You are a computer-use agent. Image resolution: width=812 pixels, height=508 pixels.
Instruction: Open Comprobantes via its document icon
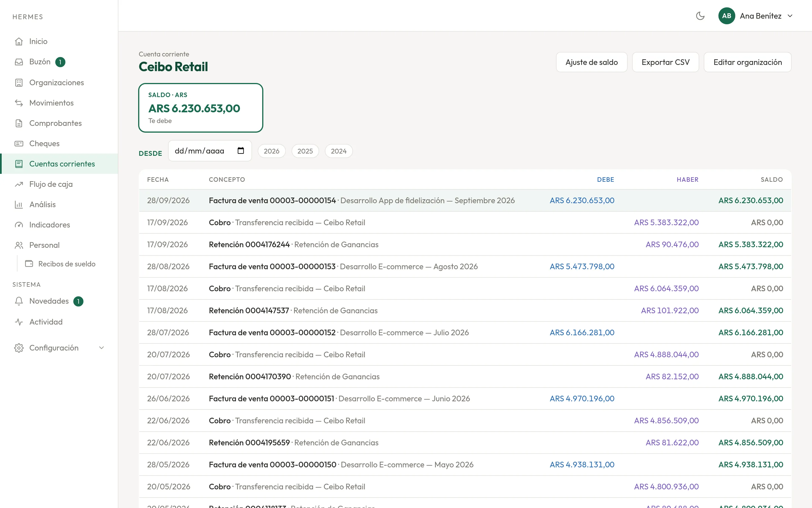[x=19, y=123]
